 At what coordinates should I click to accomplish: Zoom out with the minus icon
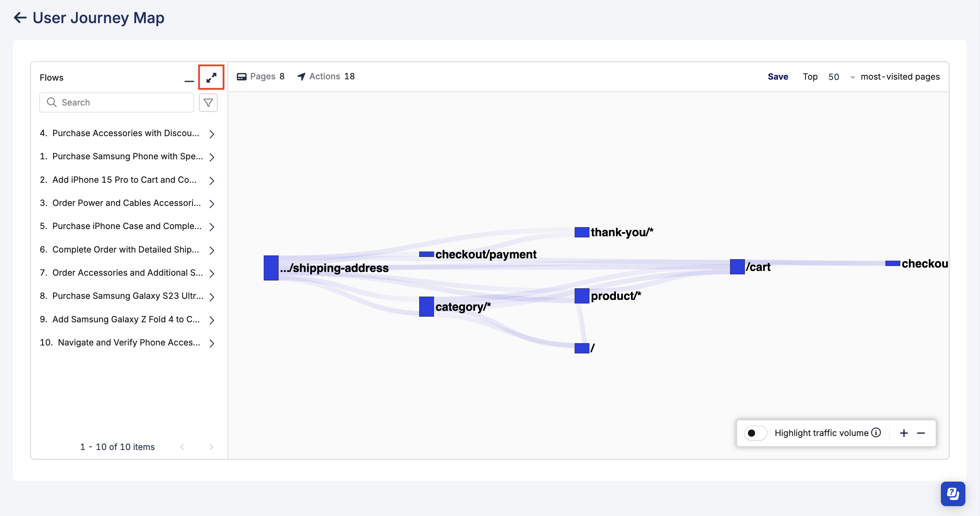pyautogui.click(x=921, y=433)
